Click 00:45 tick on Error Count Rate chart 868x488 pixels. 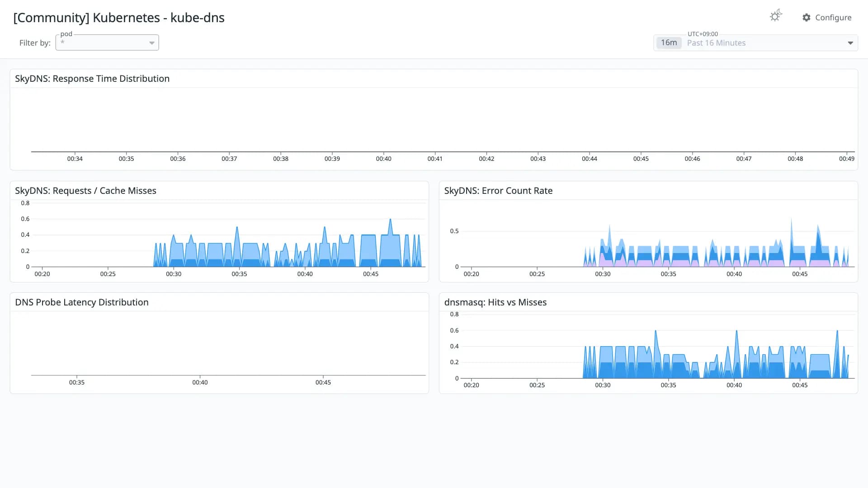[800, 274]
